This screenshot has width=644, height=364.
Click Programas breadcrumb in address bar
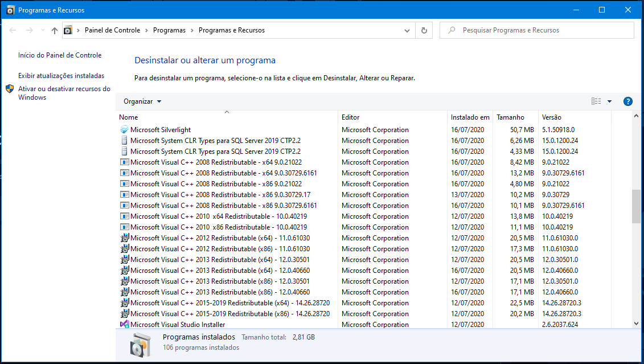(x=169, y=30)
